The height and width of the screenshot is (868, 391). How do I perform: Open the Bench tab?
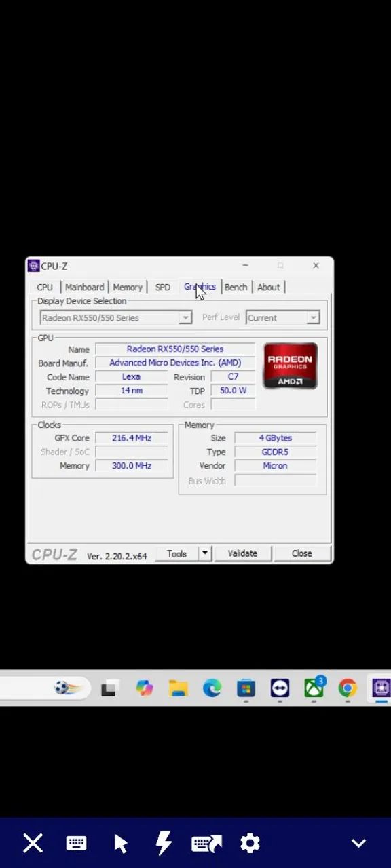tap(236, 287)
